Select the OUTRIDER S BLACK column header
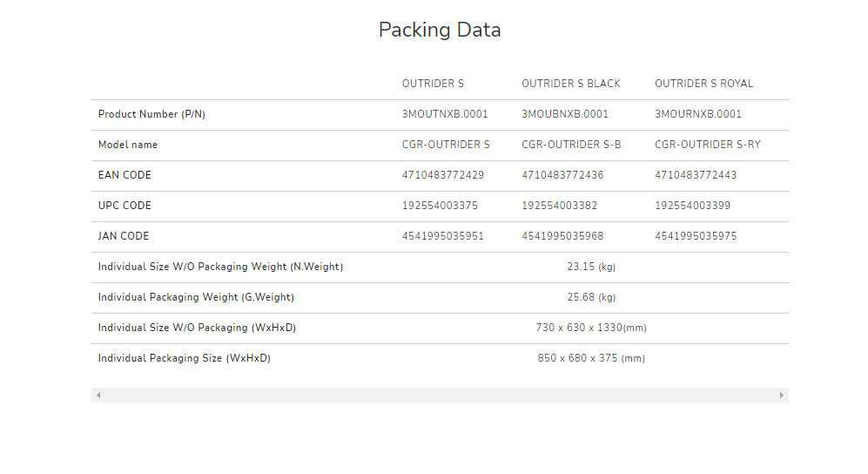Screen dimensions: 868x474 tap(571, 84)
